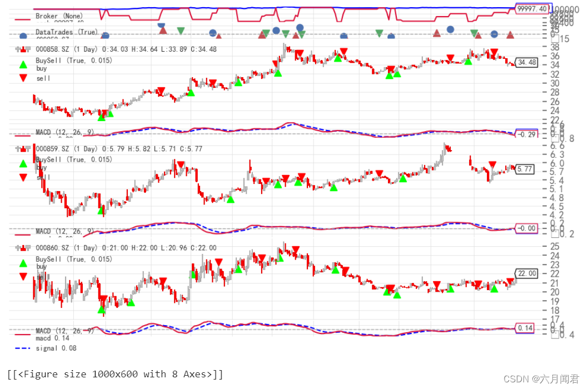Click the 000860.SZ (1 Day) OHLC title
The width and height of the screenshot is (588, 389).
pyautogui.click(x=126, y=248)
